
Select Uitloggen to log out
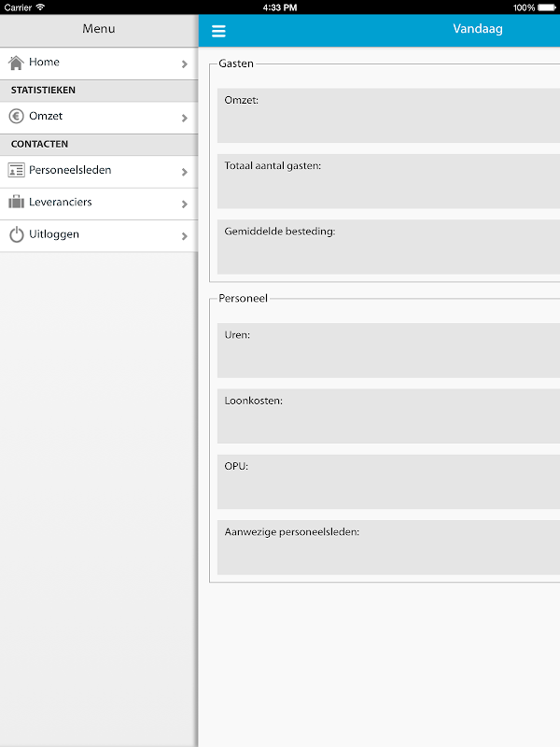pos(99,236)
